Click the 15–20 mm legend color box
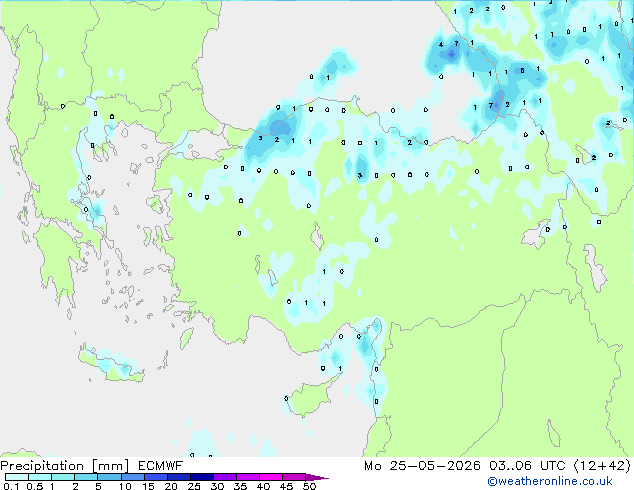Viewport: 634px width, 490px height. pyautogui.click(x=155, y=477)
